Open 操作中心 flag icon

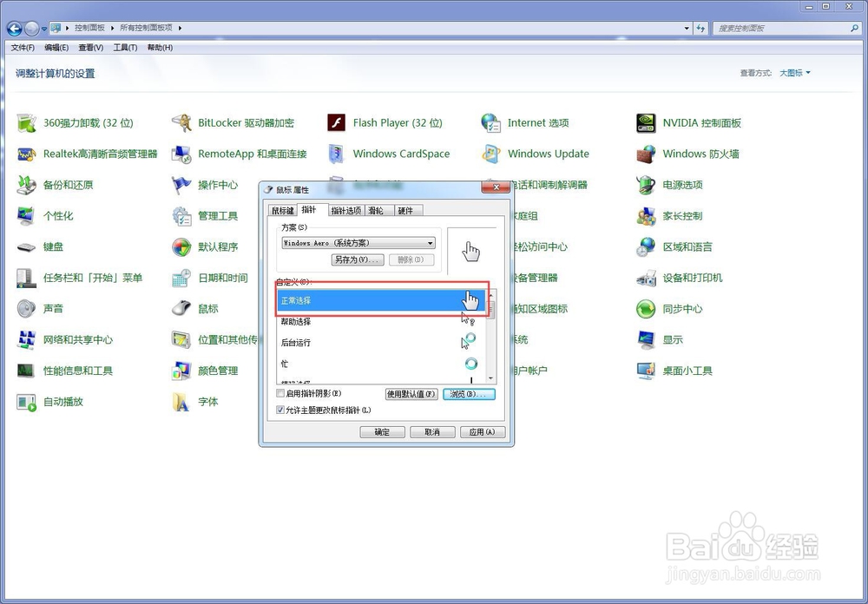point(181,185)
